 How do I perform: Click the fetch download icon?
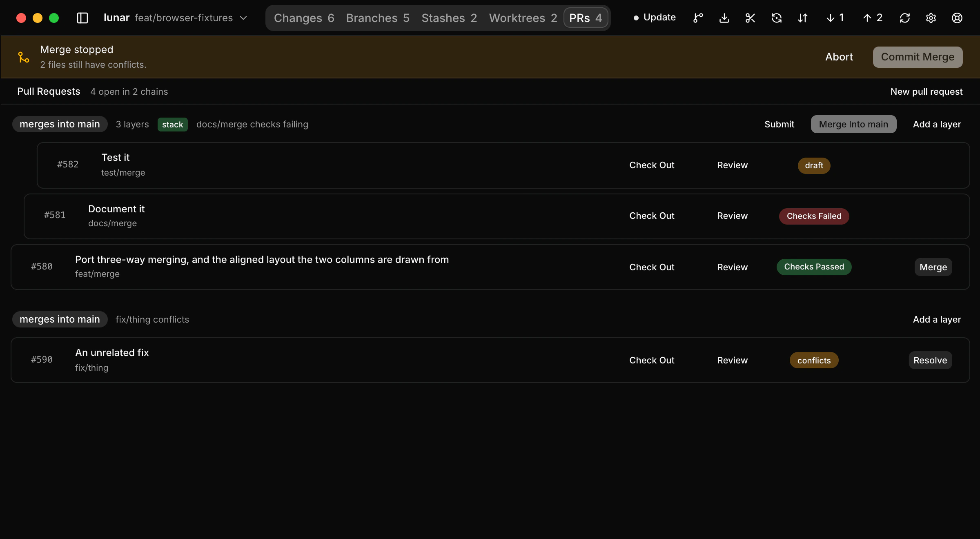(724, 18)
